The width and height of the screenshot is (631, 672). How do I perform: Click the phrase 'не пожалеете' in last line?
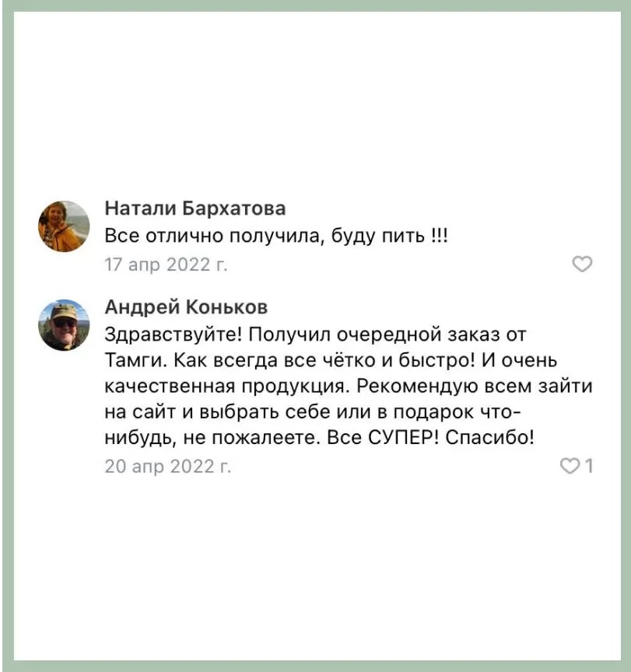pyautogui.click(x=251, y=438)
